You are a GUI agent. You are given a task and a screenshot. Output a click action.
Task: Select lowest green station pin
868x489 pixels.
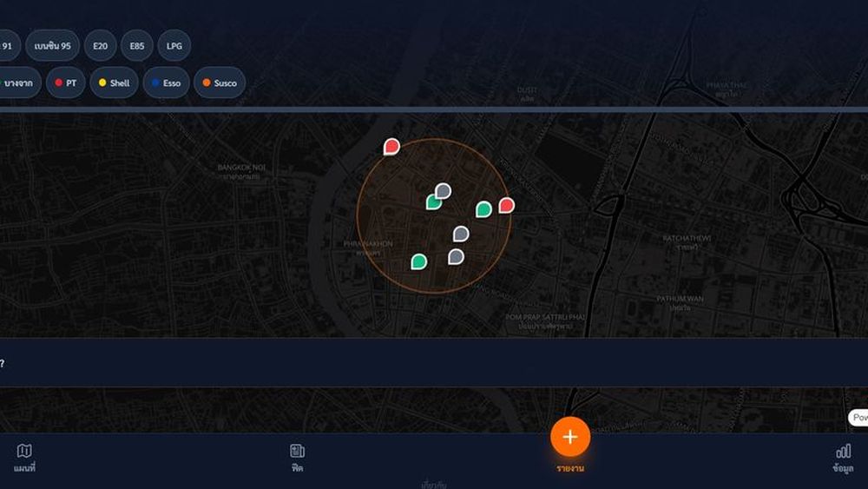click(419, 261)
